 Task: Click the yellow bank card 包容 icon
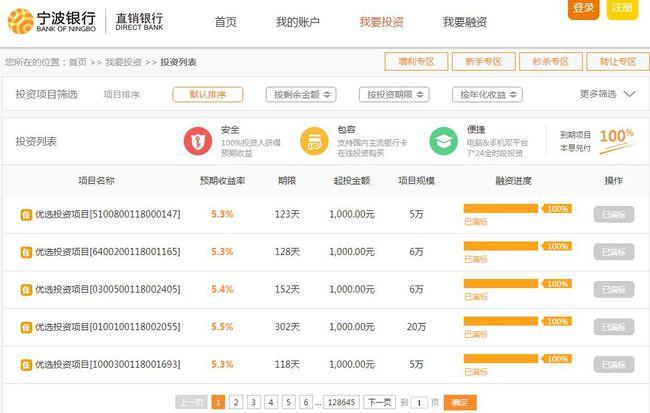[x=314, y=141]
